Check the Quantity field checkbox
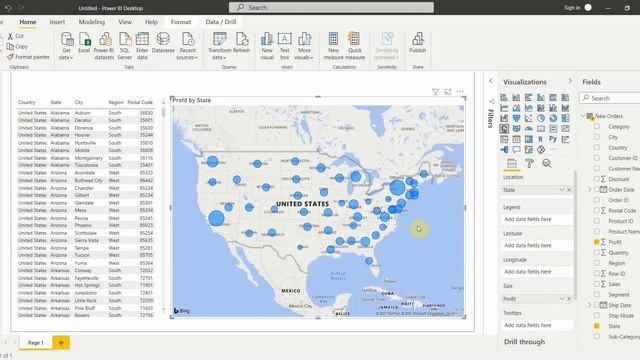Viewport: 640px width, 360px height. tap(597, 253)
